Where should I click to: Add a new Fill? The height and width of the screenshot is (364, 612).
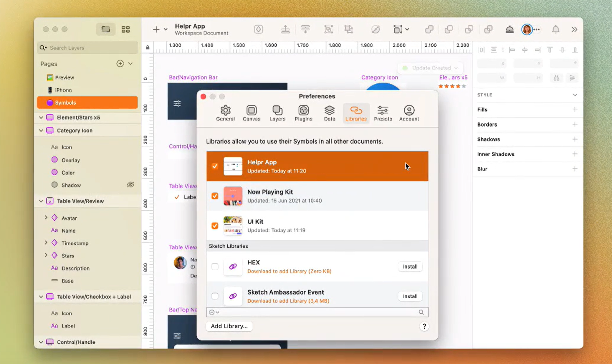point(575,110)
